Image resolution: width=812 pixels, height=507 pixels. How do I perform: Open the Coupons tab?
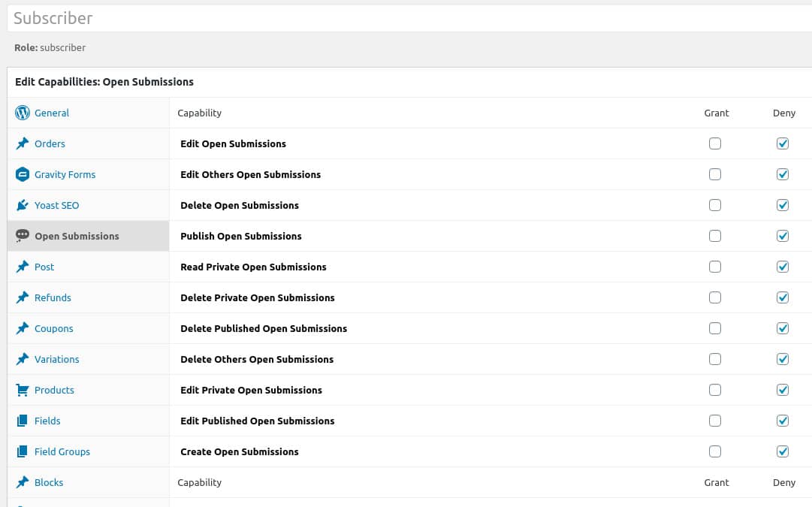88,328
